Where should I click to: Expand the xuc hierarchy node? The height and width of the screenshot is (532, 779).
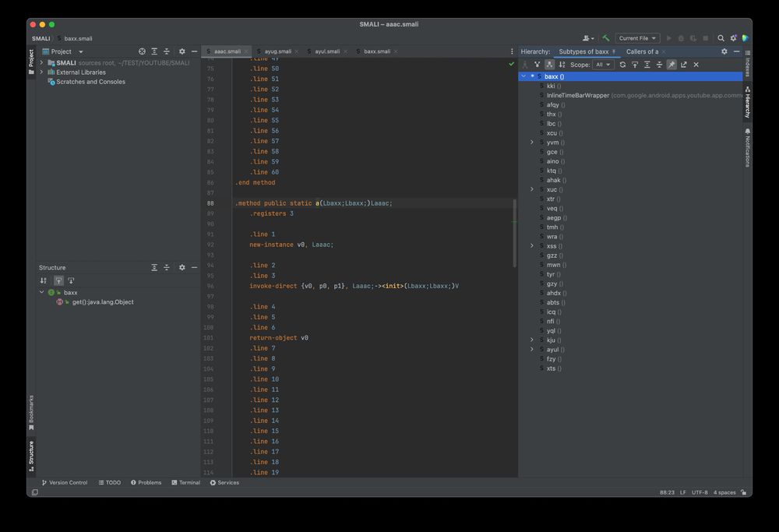pyautogui.click(x=532, y=190)
